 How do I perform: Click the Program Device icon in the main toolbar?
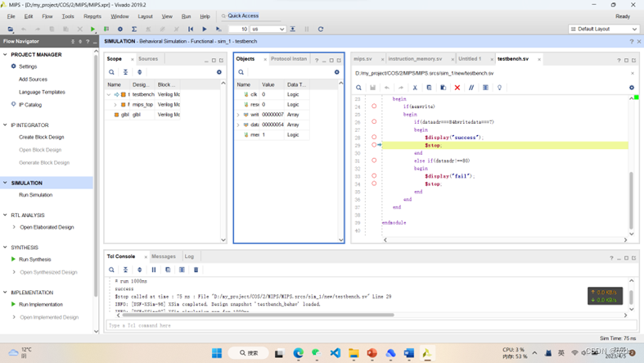pos(106,29)
